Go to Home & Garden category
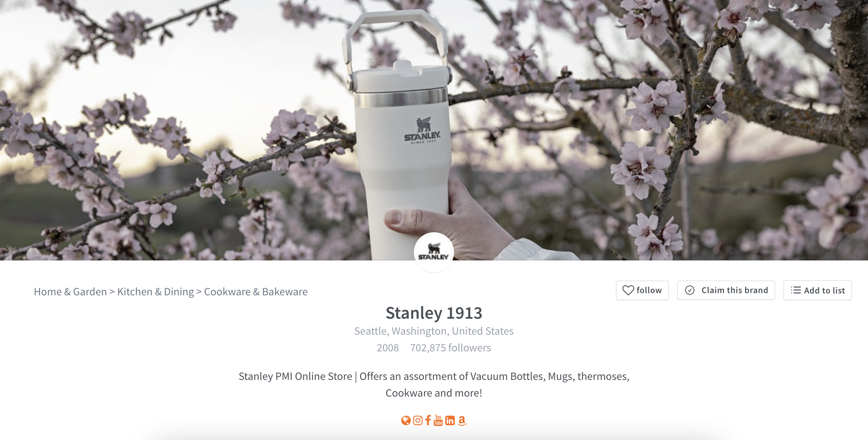This screenshot has height=440, width=868. tap(70, 292)
